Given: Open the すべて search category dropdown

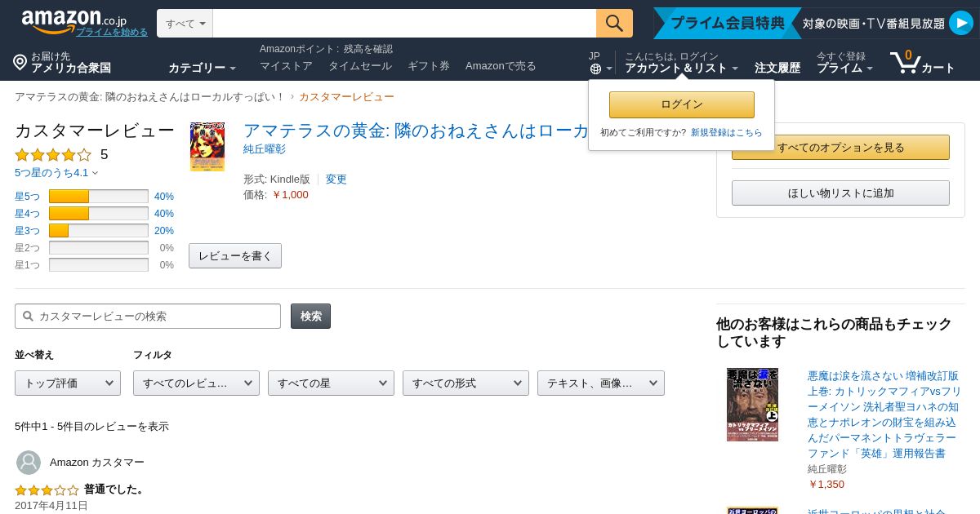Looking at the screenshot, I should tap(185, 23).
